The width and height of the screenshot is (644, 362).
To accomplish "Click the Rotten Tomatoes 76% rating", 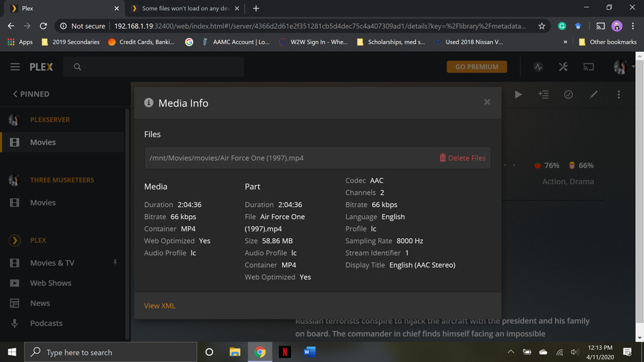I will coord(546,165).
